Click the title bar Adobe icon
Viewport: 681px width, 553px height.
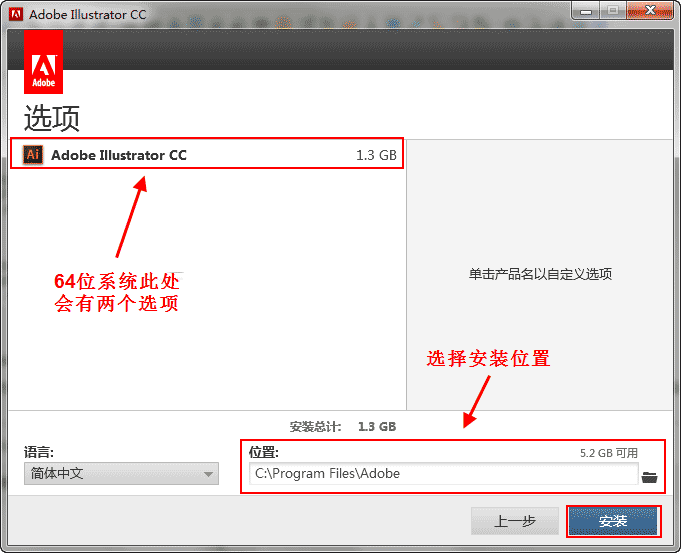click(16, 14)
